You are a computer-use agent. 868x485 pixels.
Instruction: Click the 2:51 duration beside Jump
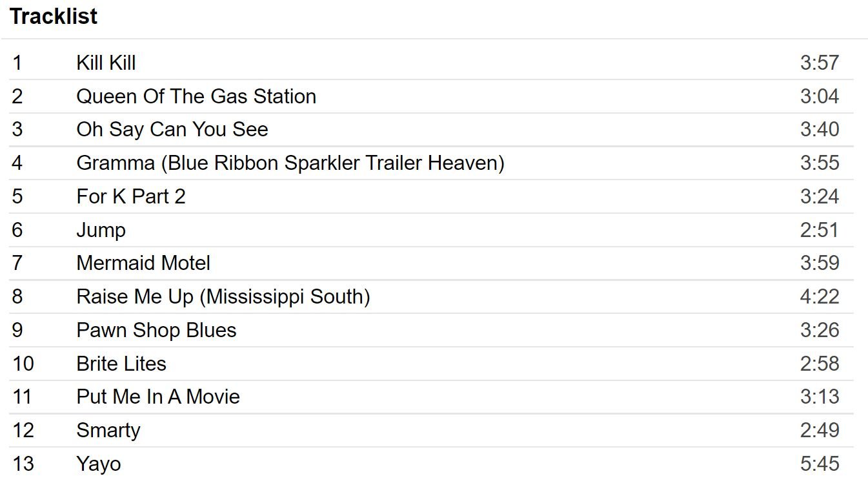819,230
